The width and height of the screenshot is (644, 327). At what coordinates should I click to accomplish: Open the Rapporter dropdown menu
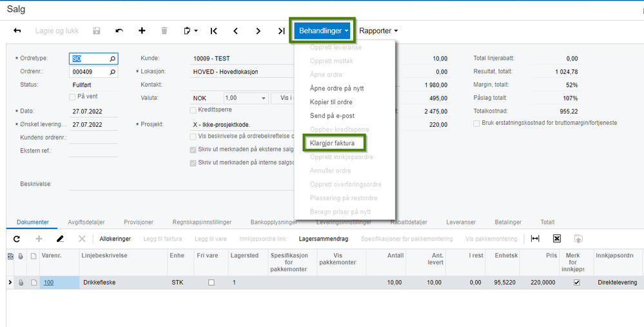coord(378,31)
